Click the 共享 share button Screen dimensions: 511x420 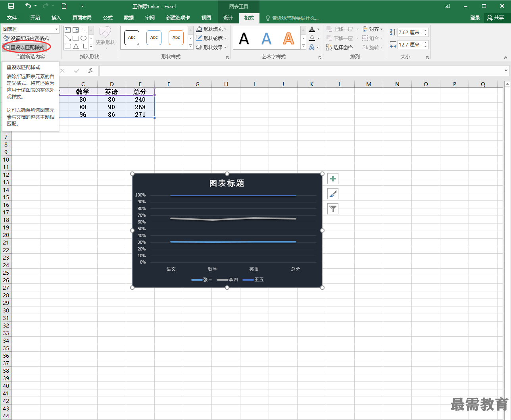pos(496,18)
